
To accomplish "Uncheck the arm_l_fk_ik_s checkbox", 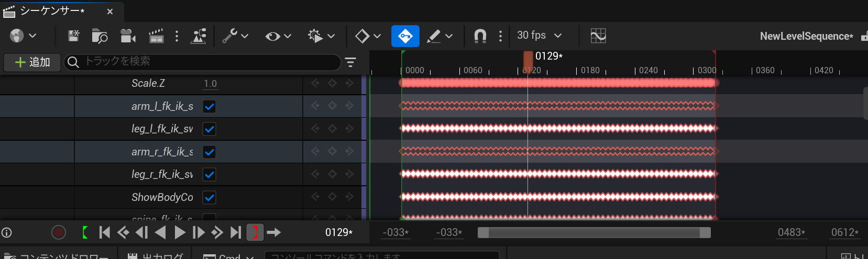I will point(209,107).
